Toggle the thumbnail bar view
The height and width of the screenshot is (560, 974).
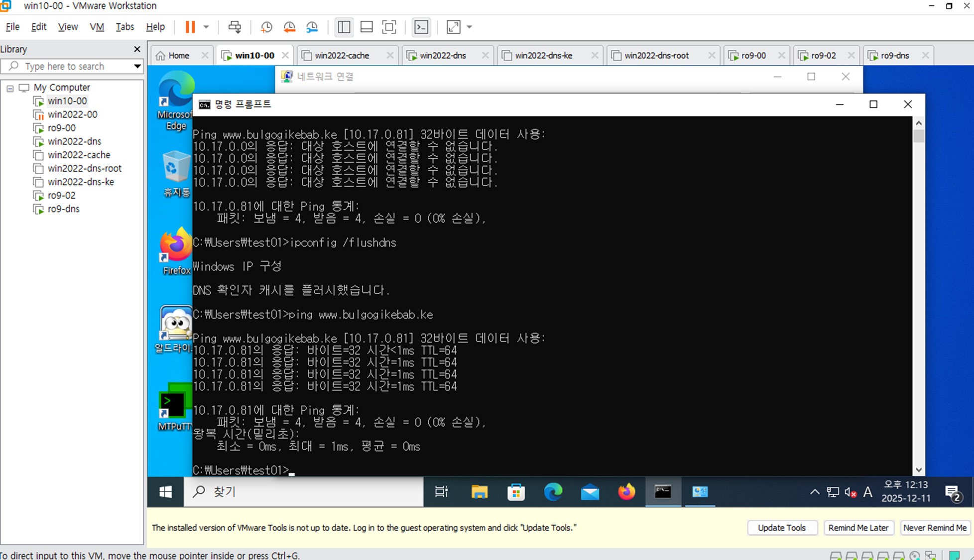point(366,27)
